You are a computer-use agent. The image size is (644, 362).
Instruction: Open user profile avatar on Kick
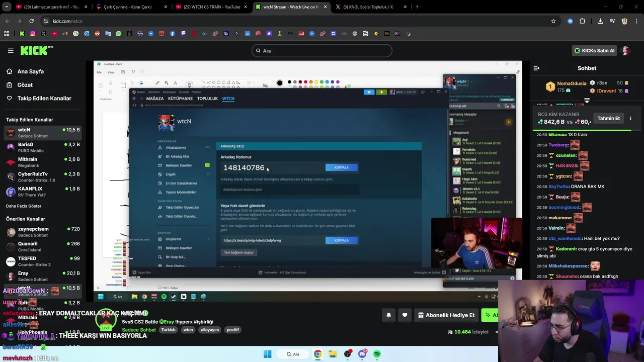click(626, 51)
